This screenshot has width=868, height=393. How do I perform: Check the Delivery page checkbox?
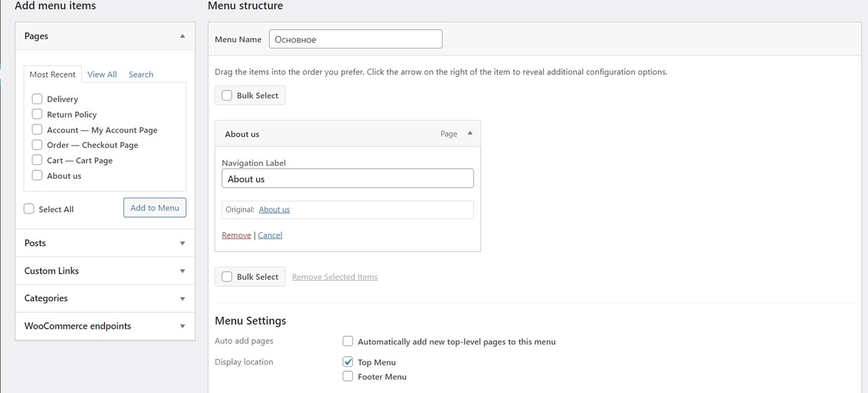pyautogui.click(x=37, y=98)
